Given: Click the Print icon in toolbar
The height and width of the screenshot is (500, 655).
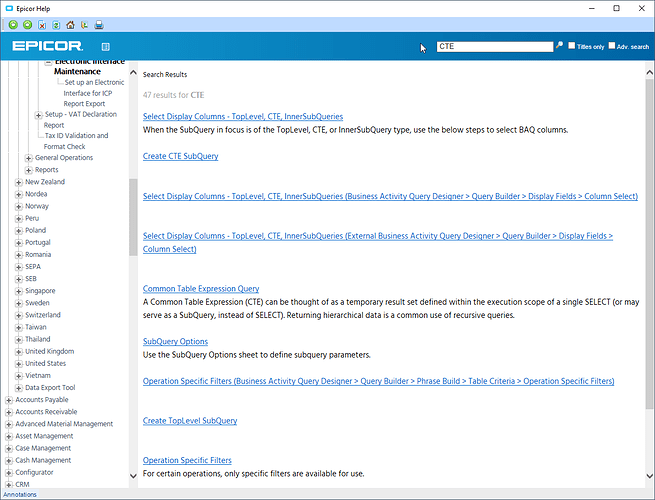Looking at the screenshot, I should point(99,25).
